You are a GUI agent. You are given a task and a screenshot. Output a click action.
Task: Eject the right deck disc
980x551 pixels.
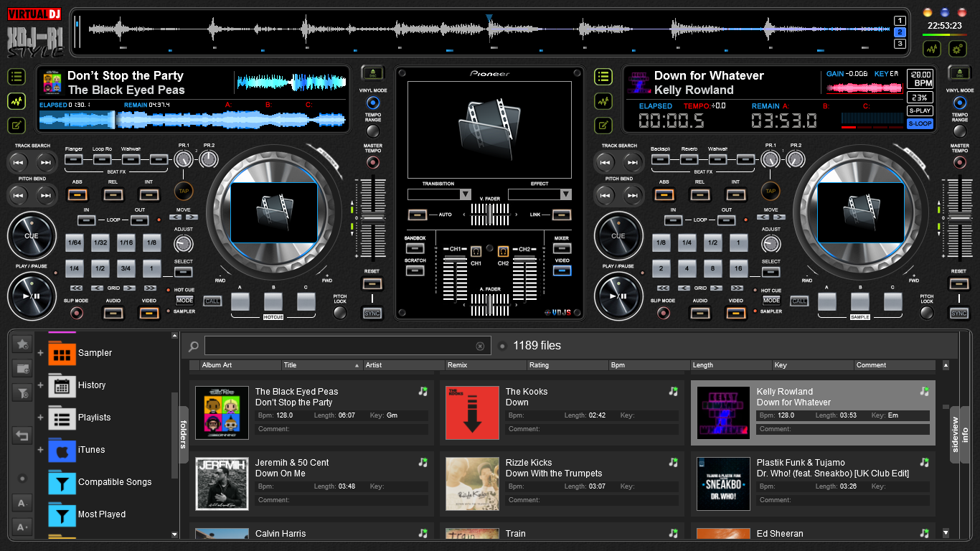(959, 72)
